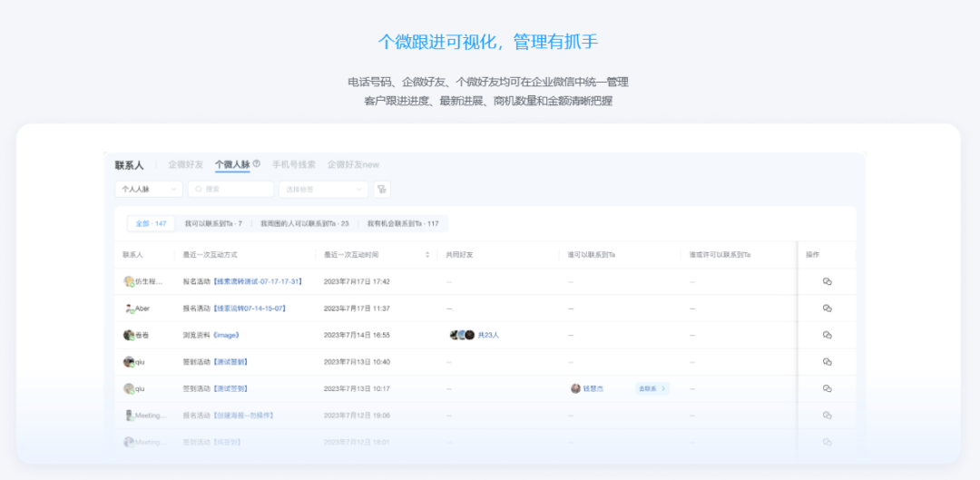Image resolution: width=980 pixels, height=480 pixels.
Task: Click the filter icon next to tag selector
Action: (x=382, y=190)
